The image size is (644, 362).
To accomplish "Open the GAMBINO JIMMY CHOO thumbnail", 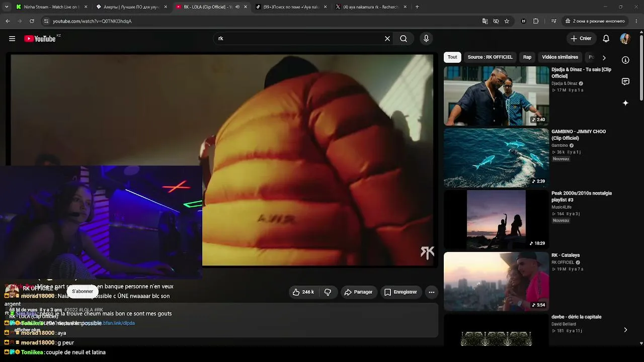I will pos(496,158).
